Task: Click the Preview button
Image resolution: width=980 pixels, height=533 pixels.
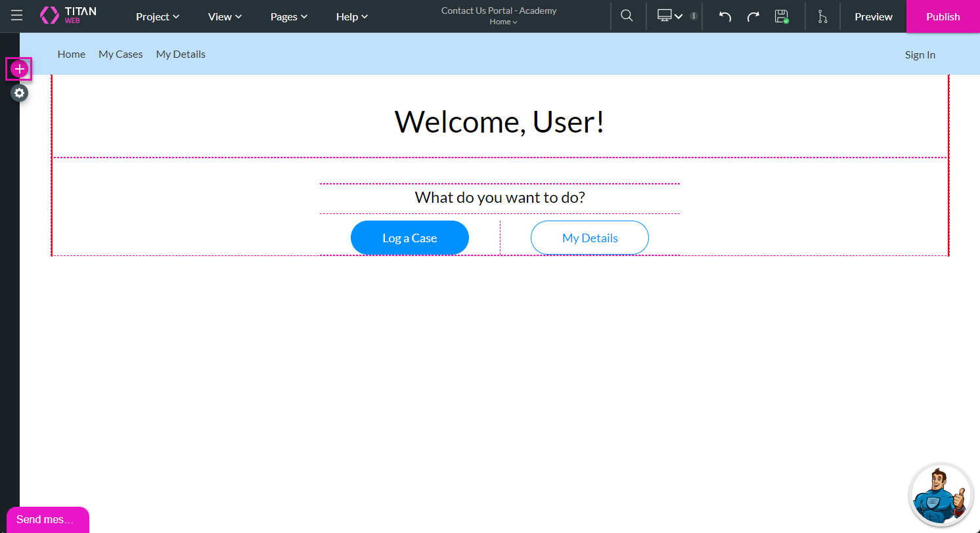Action: pos(873,16)
